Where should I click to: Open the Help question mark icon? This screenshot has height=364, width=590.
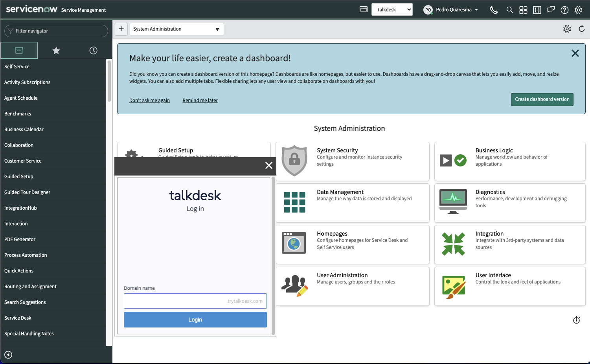(x=564, y=10)
